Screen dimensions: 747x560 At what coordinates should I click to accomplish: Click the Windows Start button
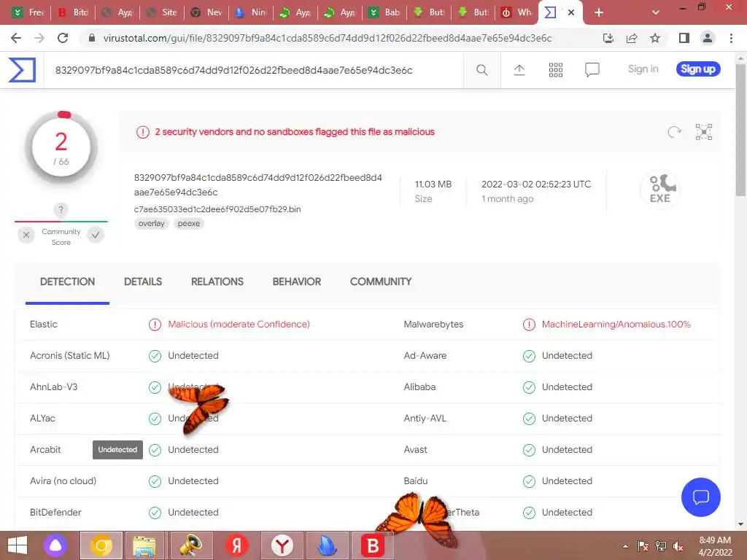tap(18, 545)
